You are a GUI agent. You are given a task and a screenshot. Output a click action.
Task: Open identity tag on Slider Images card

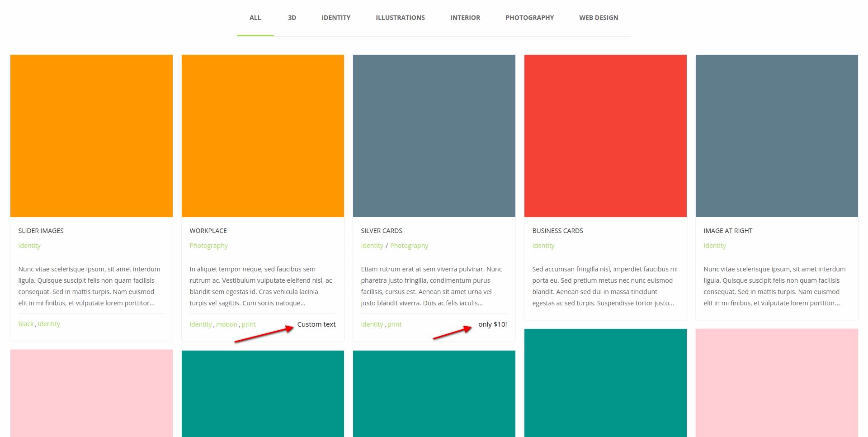click(49, 324)
